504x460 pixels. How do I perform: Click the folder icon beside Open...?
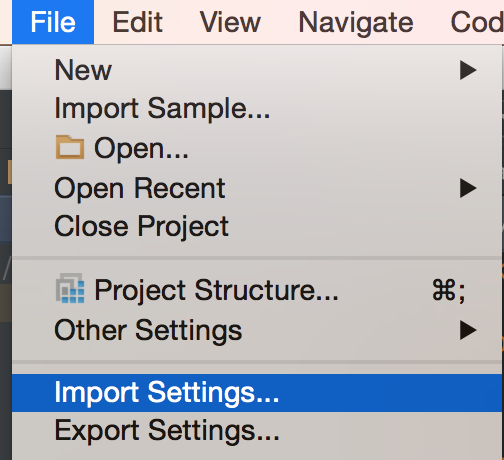point(70,147)
